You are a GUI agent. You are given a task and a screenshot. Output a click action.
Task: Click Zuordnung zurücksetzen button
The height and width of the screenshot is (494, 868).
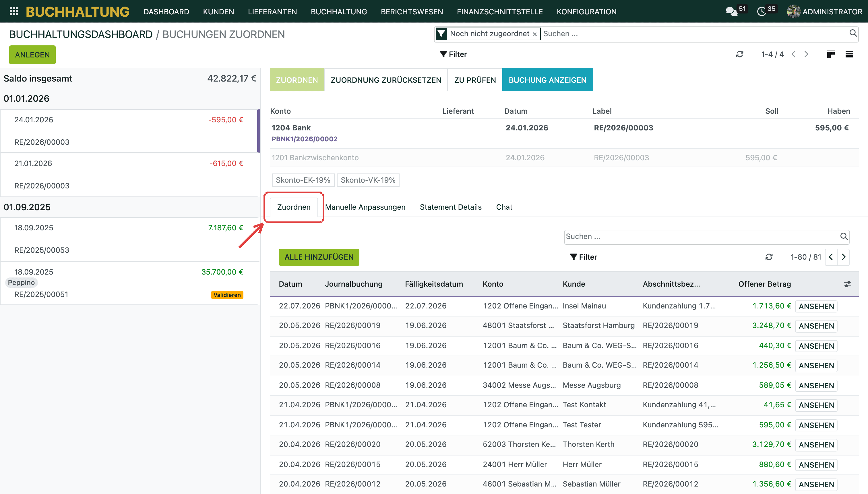(x=386, y=80)
